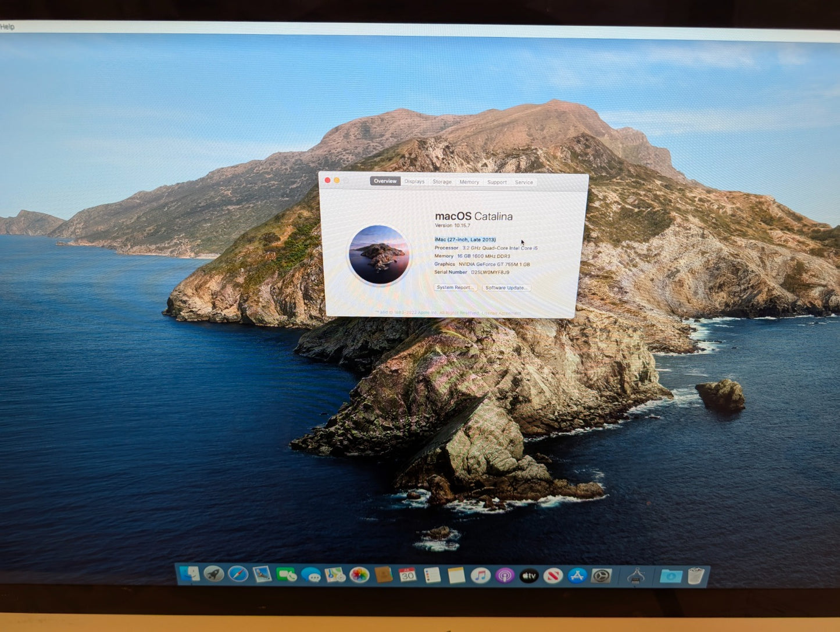This screenshot has width=840, height=632.
Task: Open Launchpad rocket icon in Dock
Action: (x=214, y=574)
